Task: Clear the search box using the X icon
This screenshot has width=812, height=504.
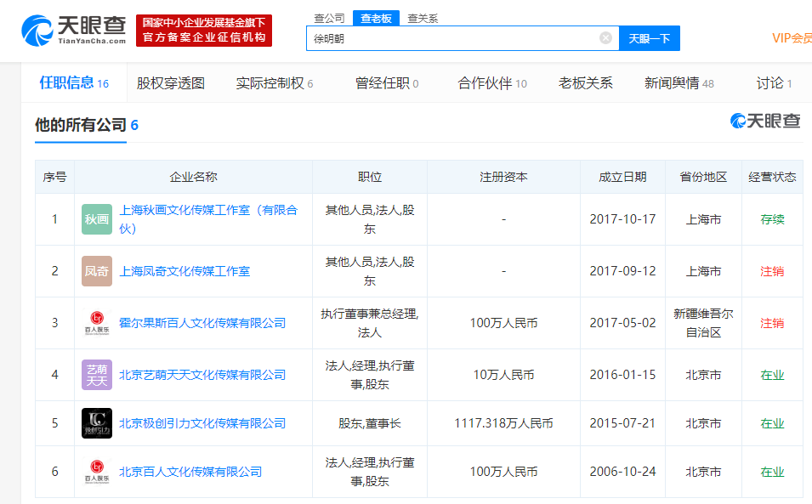Action: pos(605,37)
